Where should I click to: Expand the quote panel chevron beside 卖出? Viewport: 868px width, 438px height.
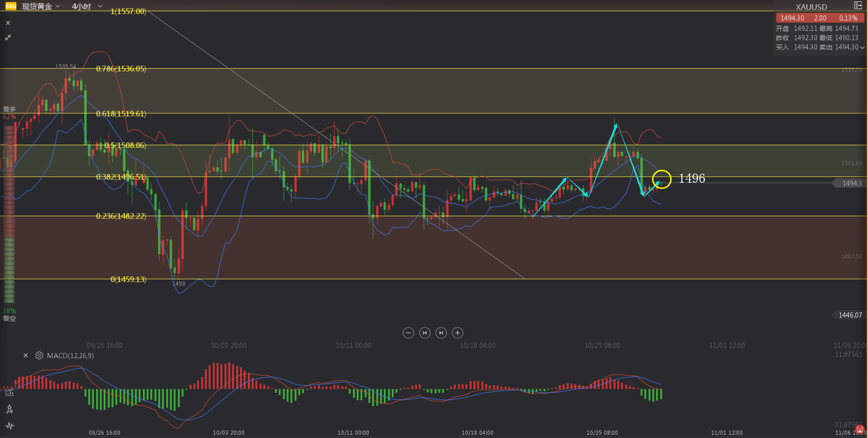[x=862, y=47]
